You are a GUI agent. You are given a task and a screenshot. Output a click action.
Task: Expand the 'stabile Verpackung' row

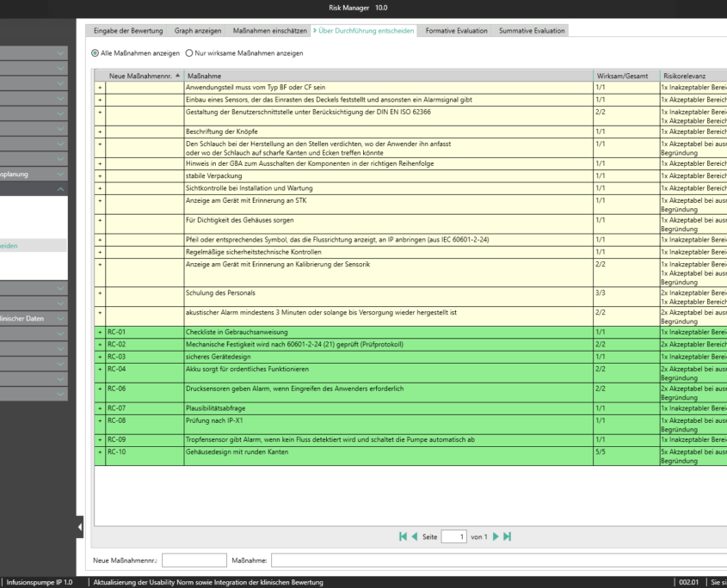click(x=100, y=175)
